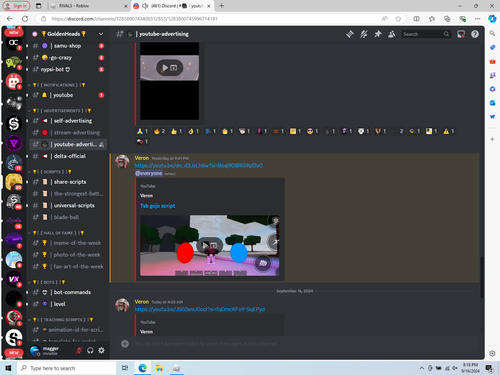The image size is (500, 375).
Task: Toggle Discord headphones deafen button
Action: coord(90,350)
